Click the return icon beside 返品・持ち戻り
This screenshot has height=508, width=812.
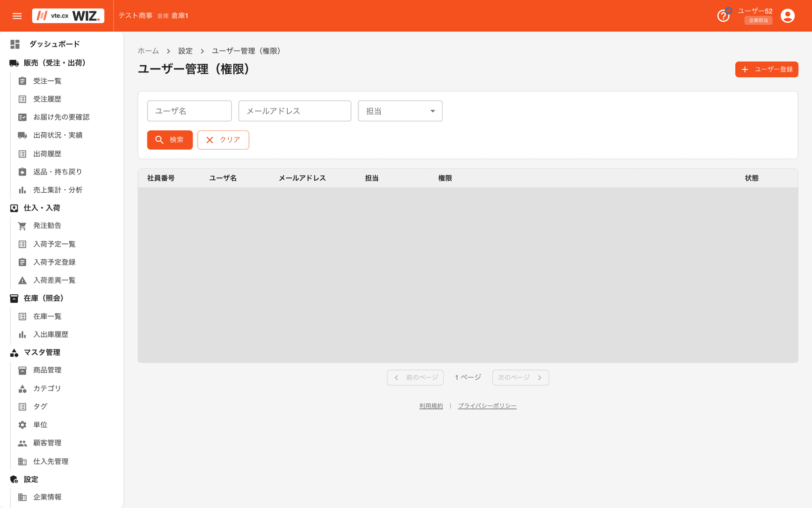(22, 171)
